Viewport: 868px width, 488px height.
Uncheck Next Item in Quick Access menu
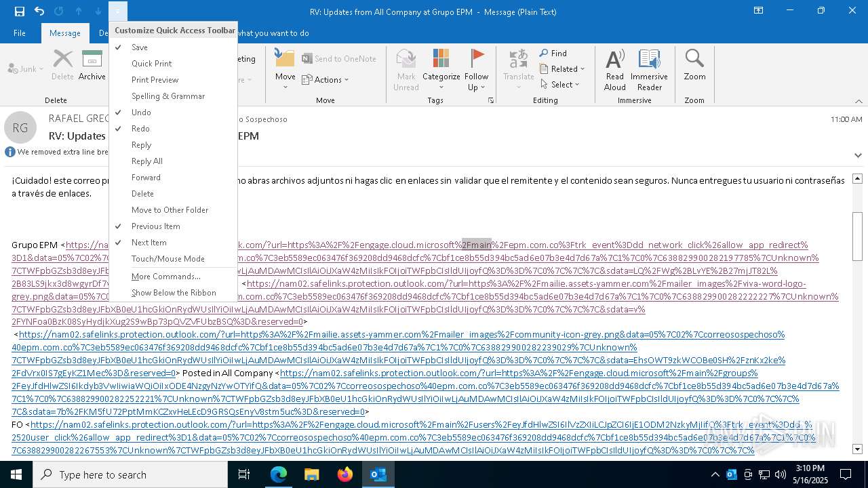tap(174, 243)
